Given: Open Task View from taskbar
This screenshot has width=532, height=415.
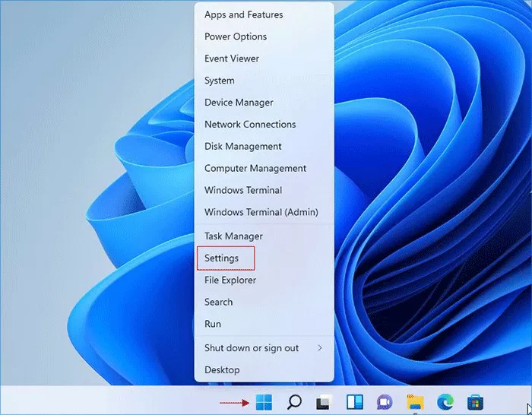Looking at the screenshot, I should [325, 402].
